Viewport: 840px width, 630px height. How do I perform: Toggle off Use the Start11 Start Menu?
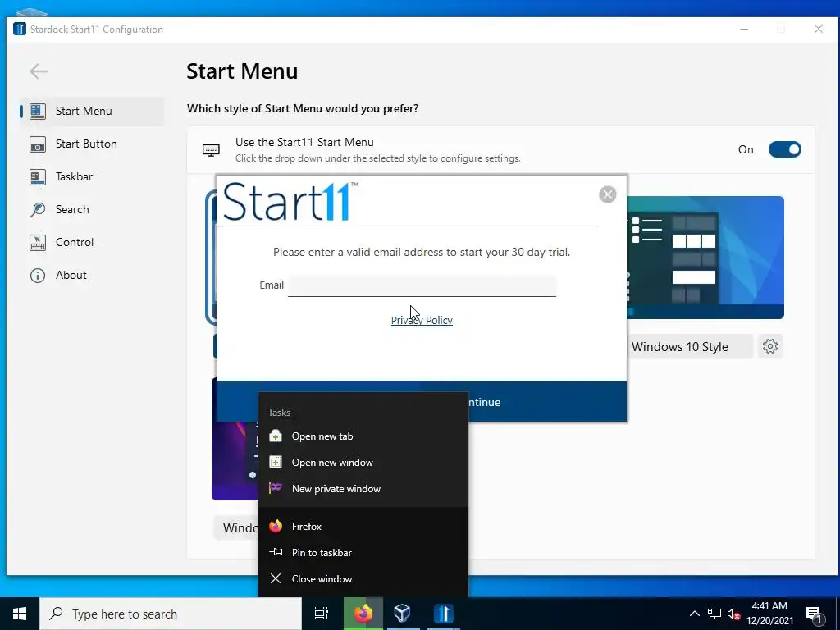[x=784, y=149]
